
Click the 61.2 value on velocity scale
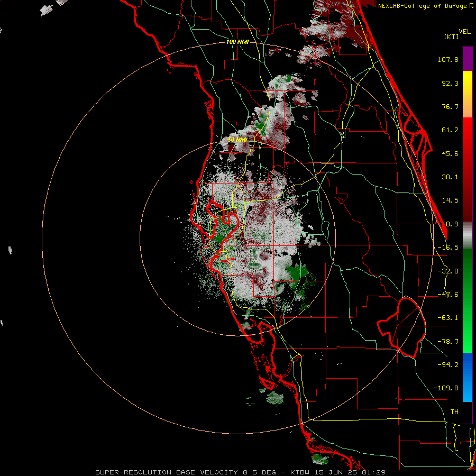click(450, 130)
